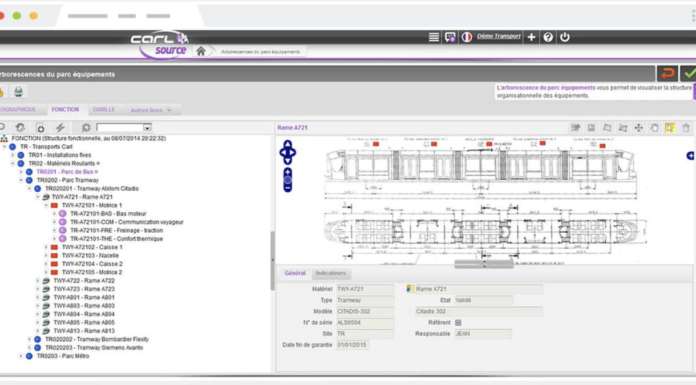The width and height of the screenshot is (696, 385).
Task: Select TR0203 - Parc Métro tree item
Action: (x=63, y=356)
